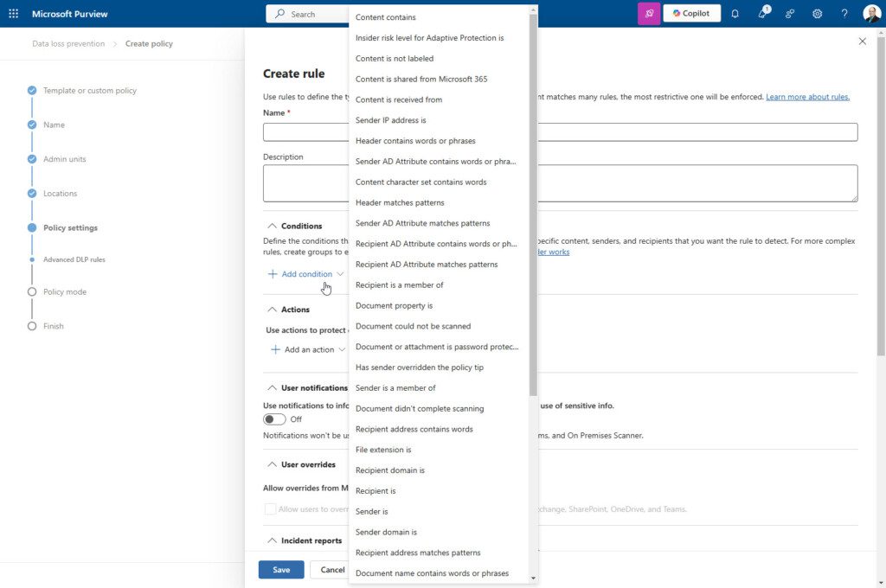Open the user profile avatar
Viewport: 886px width, 588px height.
click(x=872, y=14)
